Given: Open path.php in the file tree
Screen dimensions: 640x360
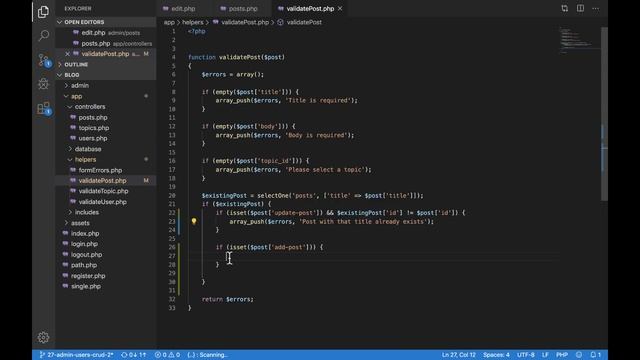Looking at the screenshot, I should (105, 265).
